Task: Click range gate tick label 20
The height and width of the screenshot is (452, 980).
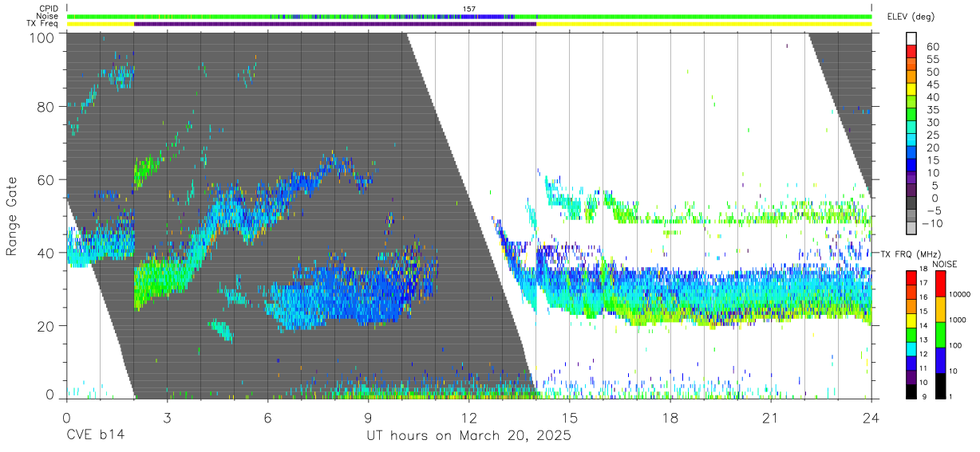Action: [45, 325]
